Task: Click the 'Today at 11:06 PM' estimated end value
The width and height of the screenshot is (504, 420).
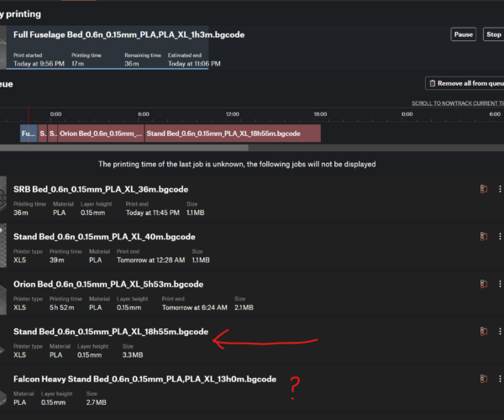Action: pos(194,64)
